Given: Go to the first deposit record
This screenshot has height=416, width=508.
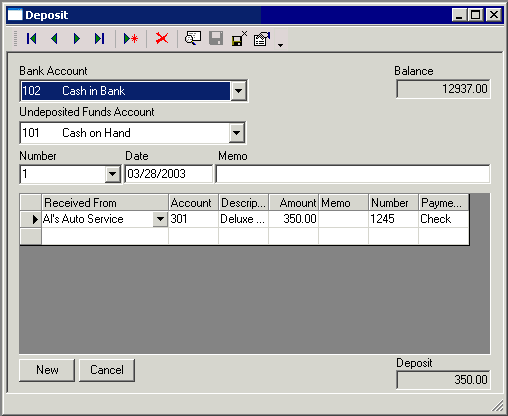Looking at the screenshot, I should point(32,39).
